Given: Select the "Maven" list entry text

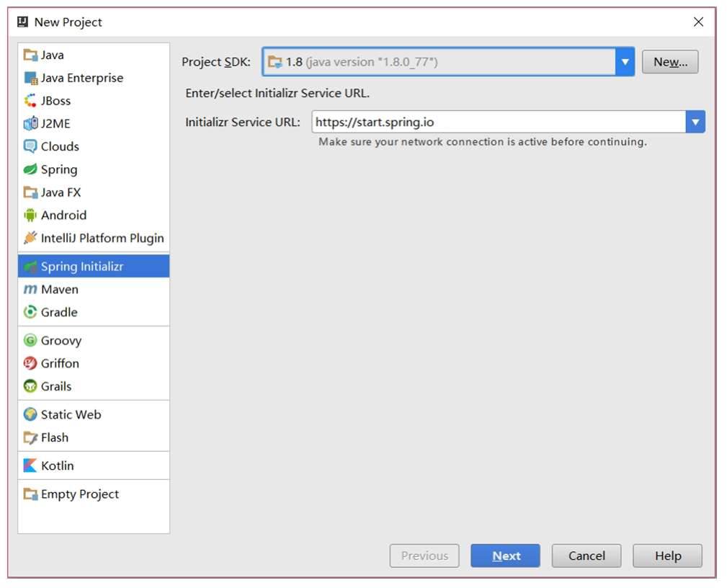Looking at the screenshot, I should (x=60, y=290).
